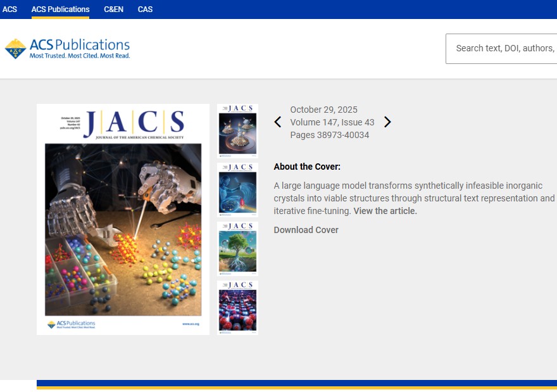Click the 'October 29, 2025' date text
Image resolution: width=557 pixels, height=392 pixels.
coord(323,110)
